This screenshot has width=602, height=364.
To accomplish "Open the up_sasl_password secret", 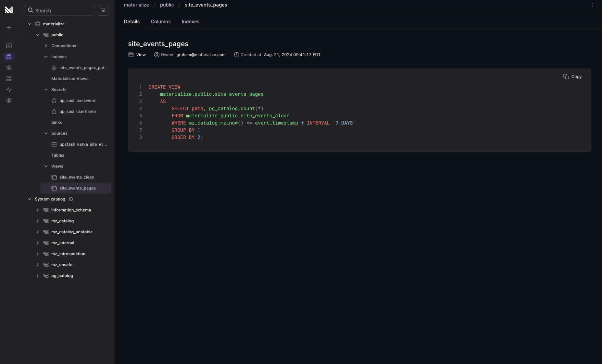I will click(77, 101).
